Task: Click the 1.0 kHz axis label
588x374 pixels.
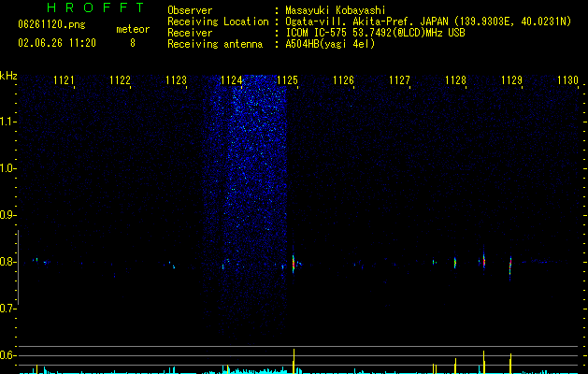Action: pos(7,168)
